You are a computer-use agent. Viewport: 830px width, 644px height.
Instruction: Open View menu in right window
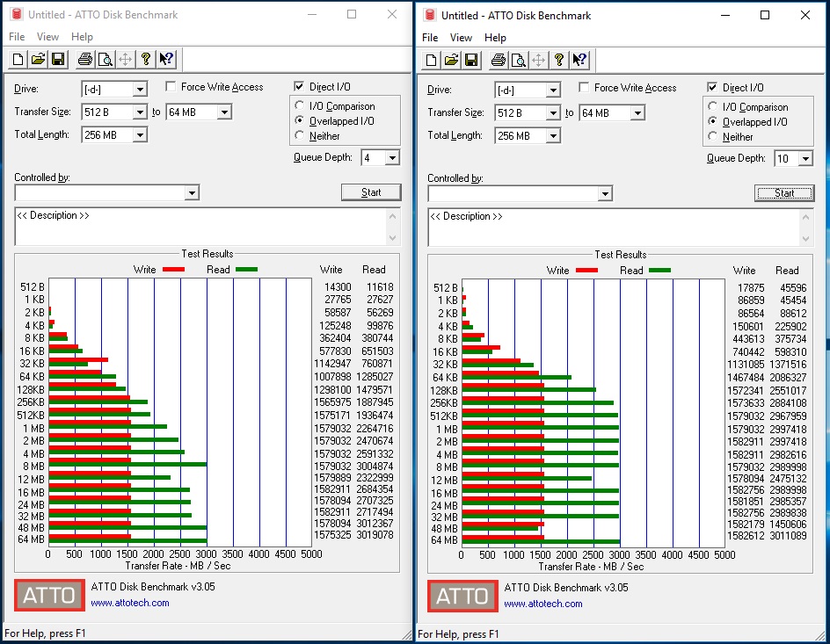click(x=461, y=38)
